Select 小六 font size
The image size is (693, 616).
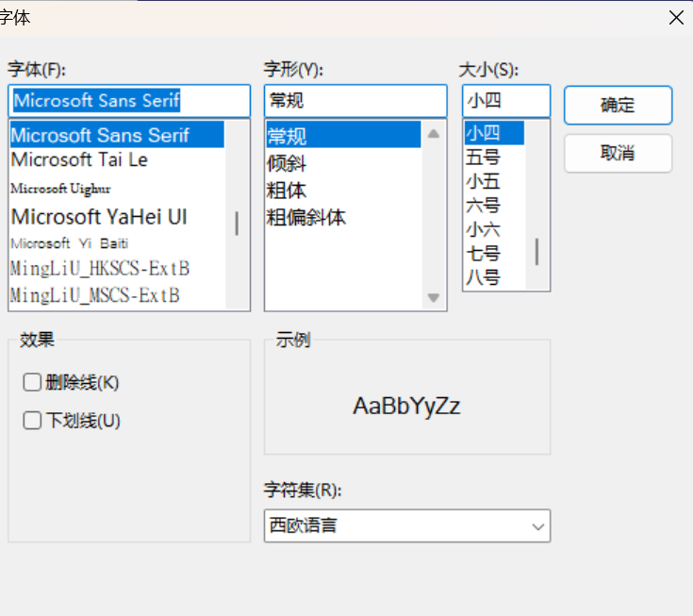click(x=494, y=229)
